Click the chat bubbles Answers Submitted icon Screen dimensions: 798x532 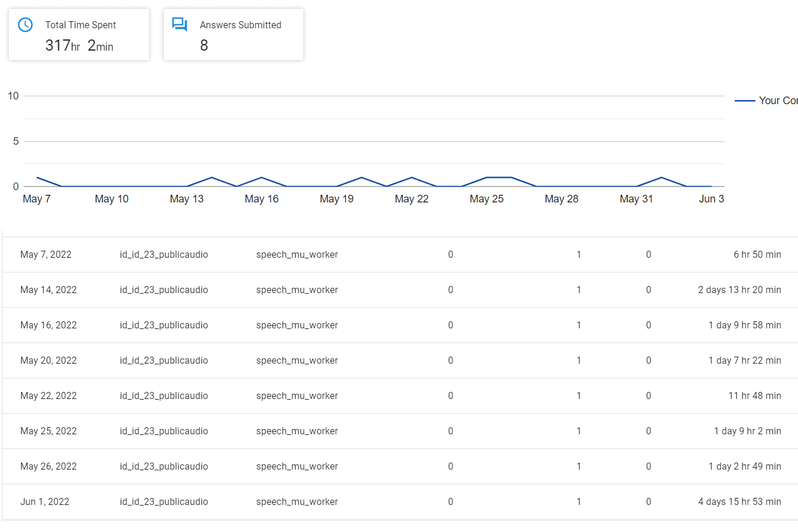pyautogui.click(x=180, y=25)
